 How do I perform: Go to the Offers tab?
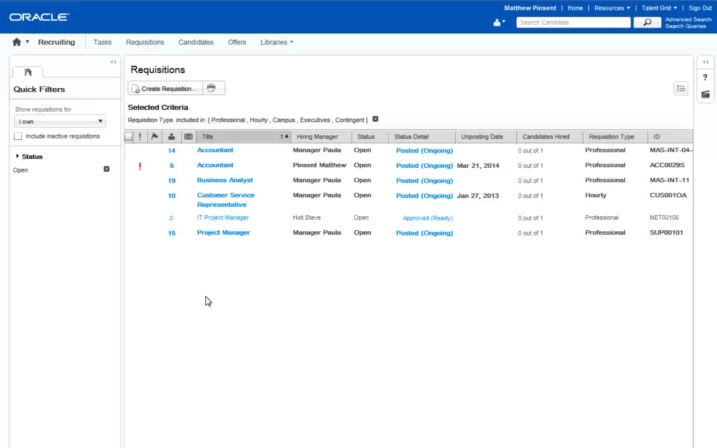(237, 43)
